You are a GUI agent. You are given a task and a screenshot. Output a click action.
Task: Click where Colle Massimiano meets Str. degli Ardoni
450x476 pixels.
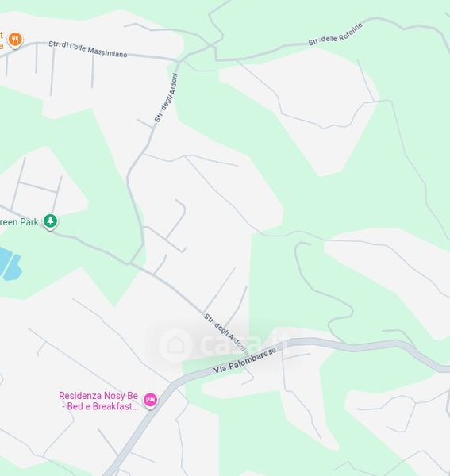point(178,61)
